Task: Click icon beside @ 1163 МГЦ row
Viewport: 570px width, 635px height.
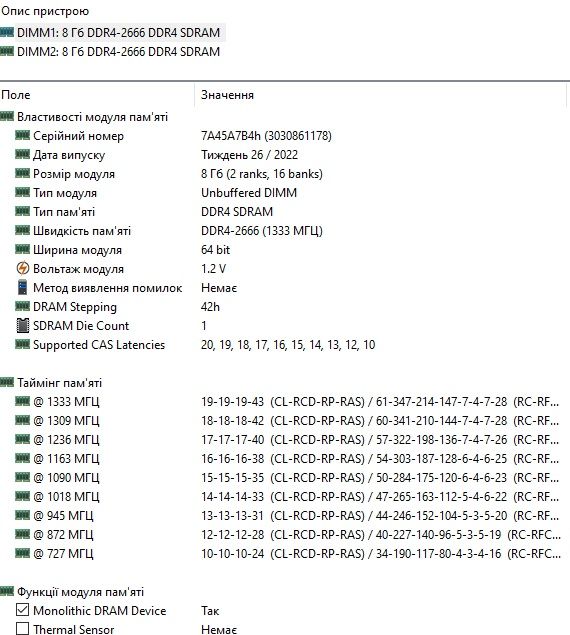Action: [22, 458]
